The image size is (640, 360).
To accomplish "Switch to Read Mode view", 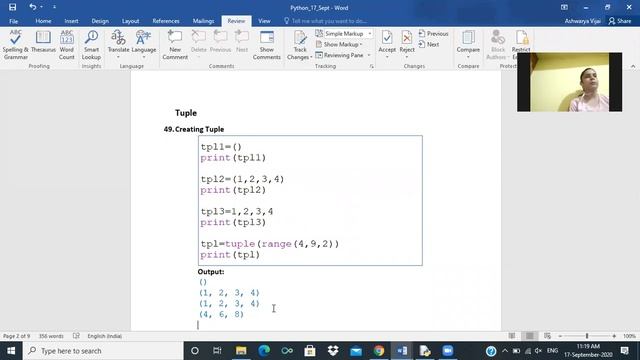I will click(512, 336).
